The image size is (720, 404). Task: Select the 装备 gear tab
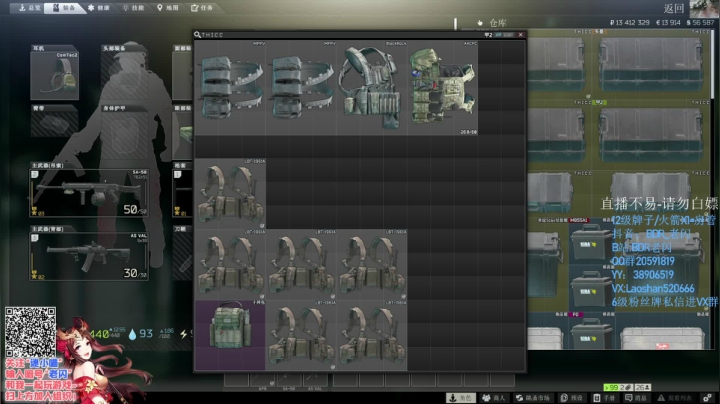click(x=64, y=8)
